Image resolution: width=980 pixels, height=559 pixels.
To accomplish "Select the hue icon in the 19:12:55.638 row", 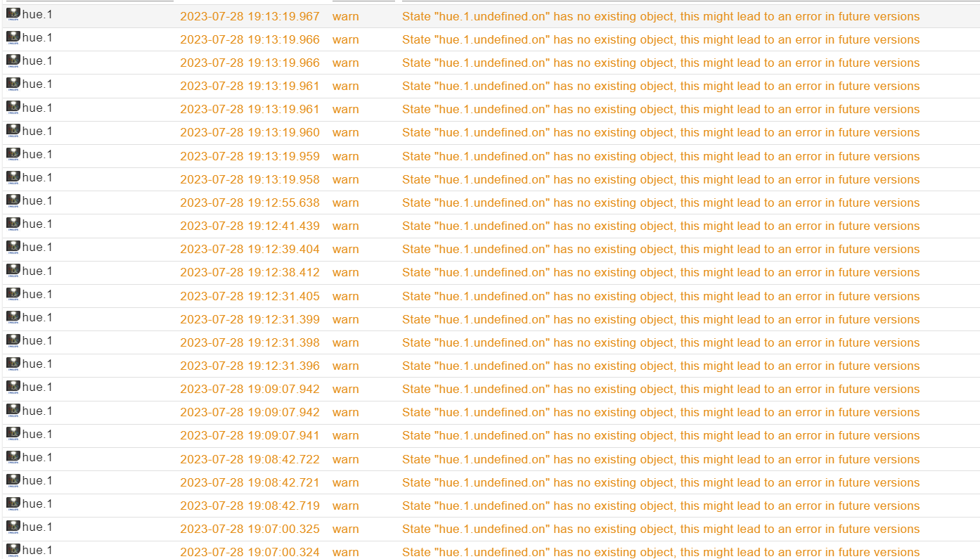I will tap(13, 202).
